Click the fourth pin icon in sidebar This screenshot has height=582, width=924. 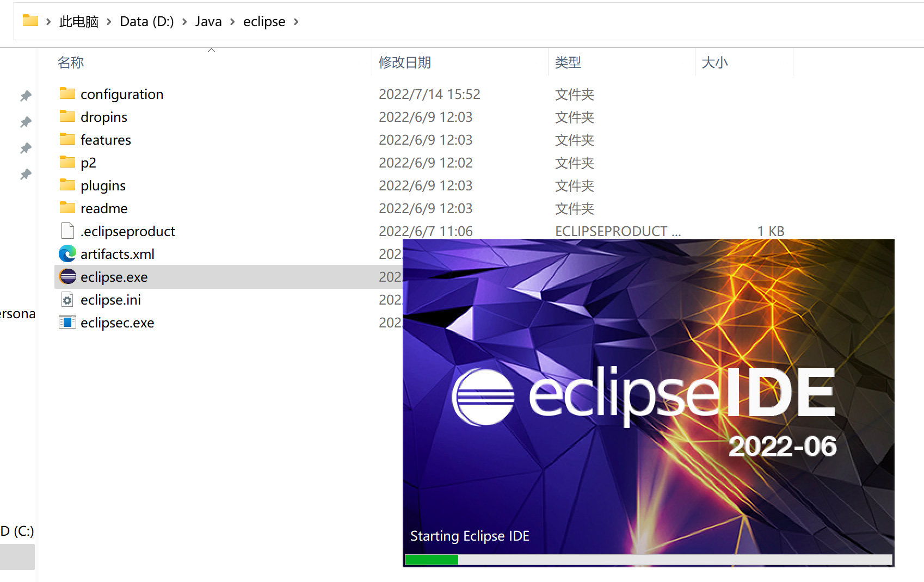pos(26,175)
